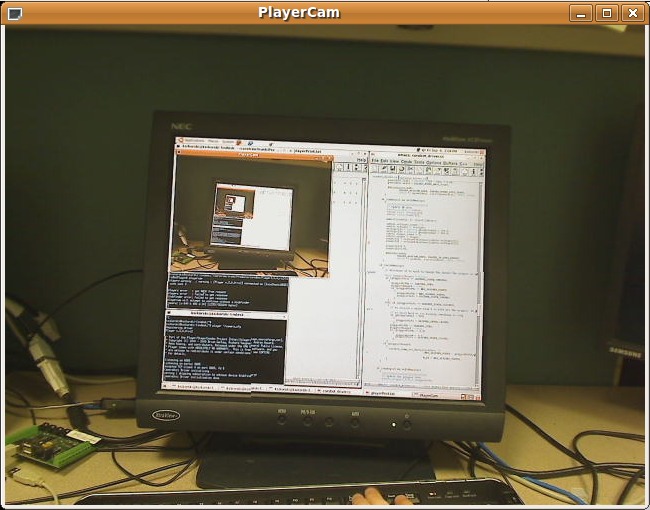Click the green circuit board on the desk
The height and width of the screenshot is (510, 650).
tap(48, 446)
